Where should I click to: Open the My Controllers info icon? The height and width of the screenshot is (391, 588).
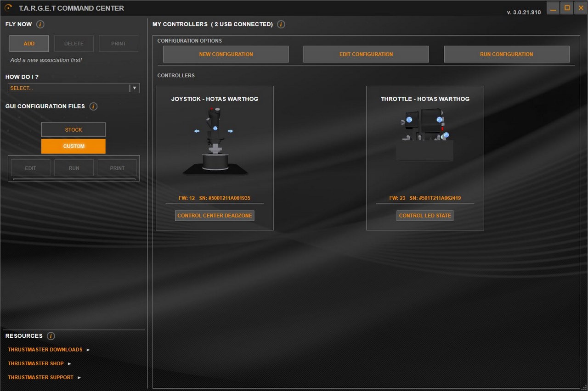[x=281, y=24]
